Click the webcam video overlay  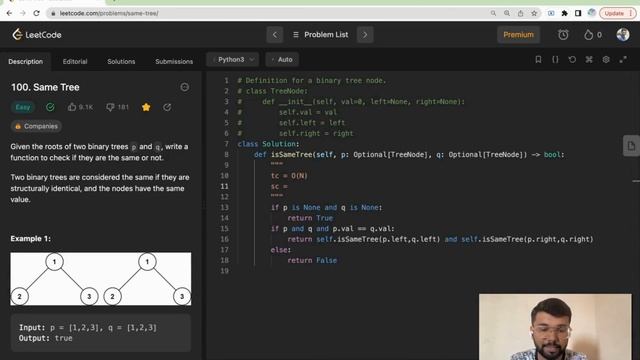[555, 327]
